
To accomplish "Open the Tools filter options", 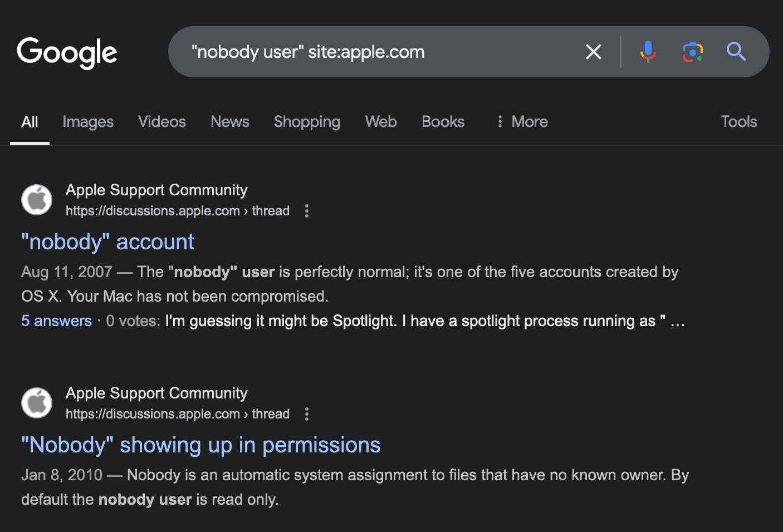I will 738,122.
